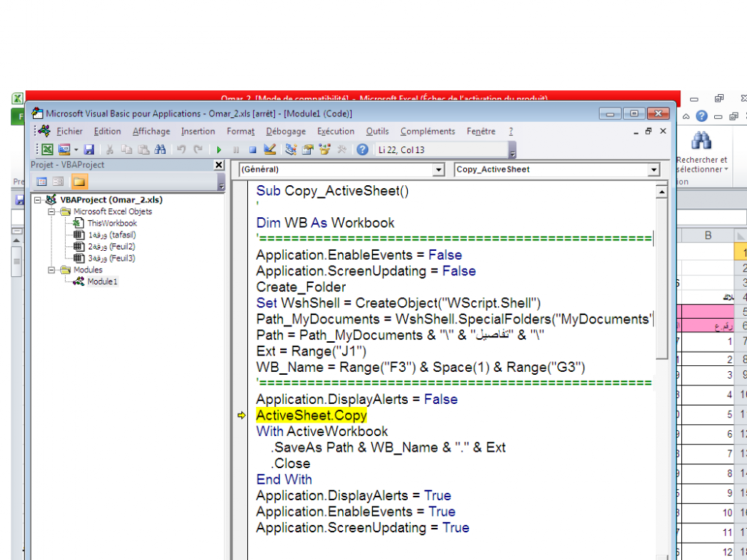Open the (Général) object dropdown
The width and height of the screenshot is (747, 560).
coord(438,169)
